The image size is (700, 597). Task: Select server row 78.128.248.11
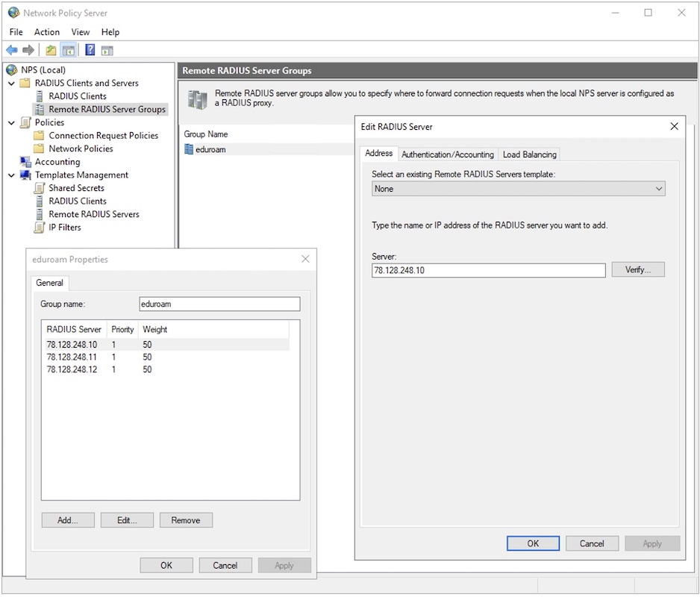click(x=166, y=357)
